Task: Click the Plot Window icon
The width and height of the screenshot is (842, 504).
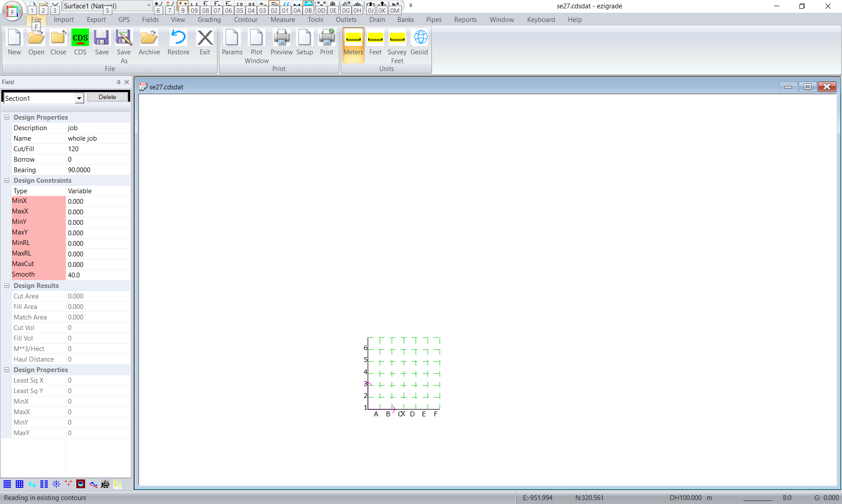Action: click(x=257, y=46)
